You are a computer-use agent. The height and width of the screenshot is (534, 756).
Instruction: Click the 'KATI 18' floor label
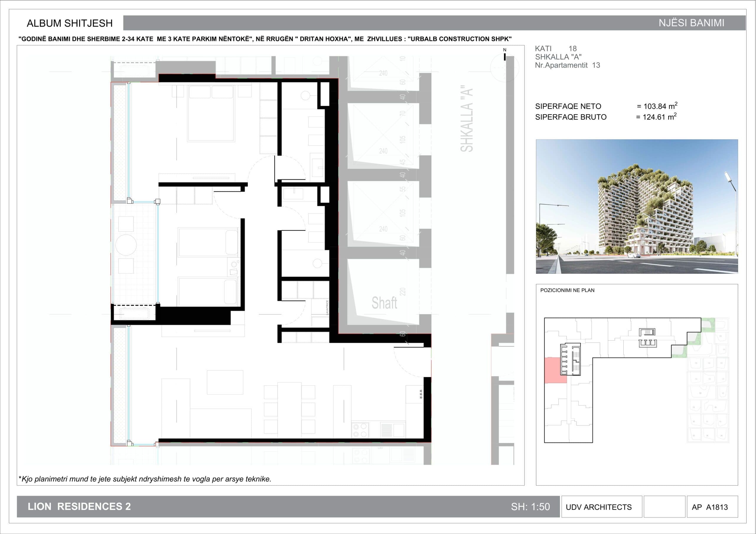(x=556, y=48)
